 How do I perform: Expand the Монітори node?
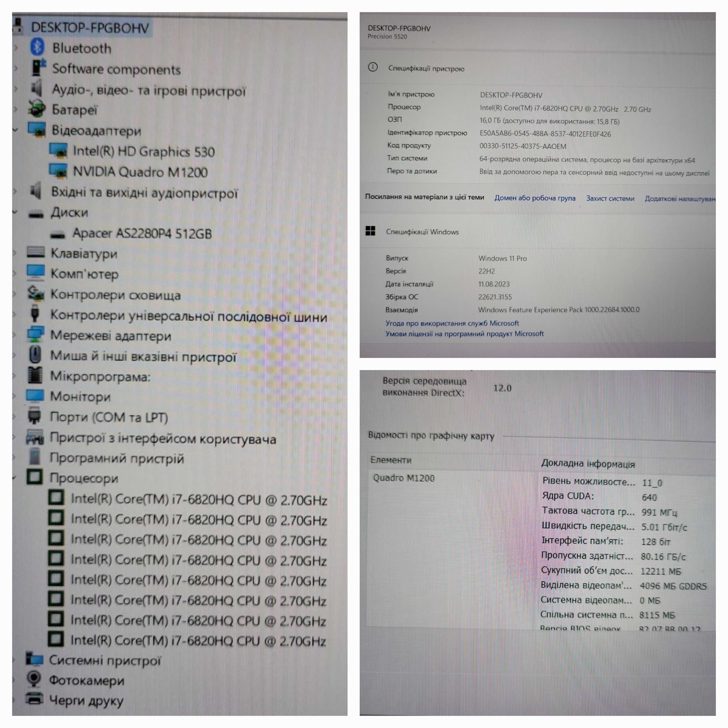14,396
